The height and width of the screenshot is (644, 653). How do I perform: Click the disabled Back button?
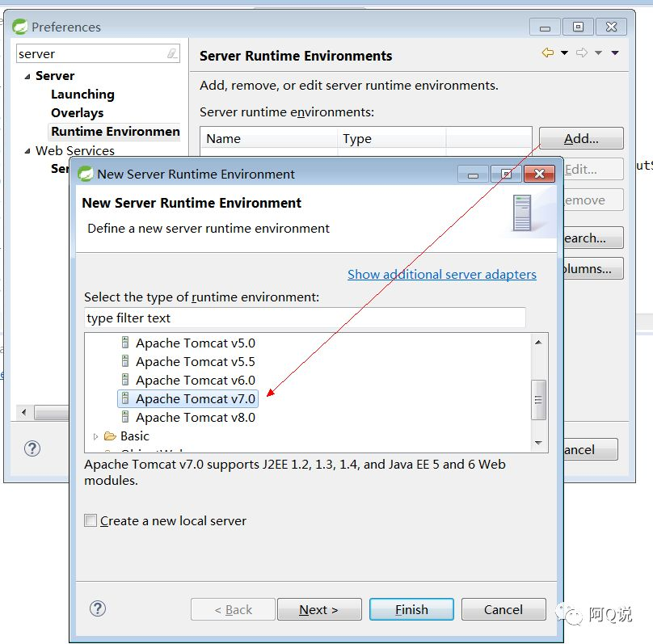coord(234,609)
